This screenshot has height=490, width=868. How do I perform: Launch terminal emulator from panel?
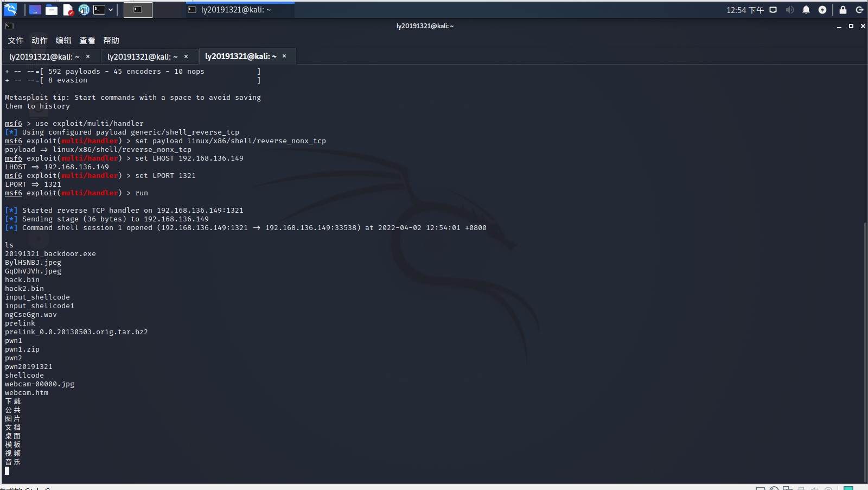[99, 10]
